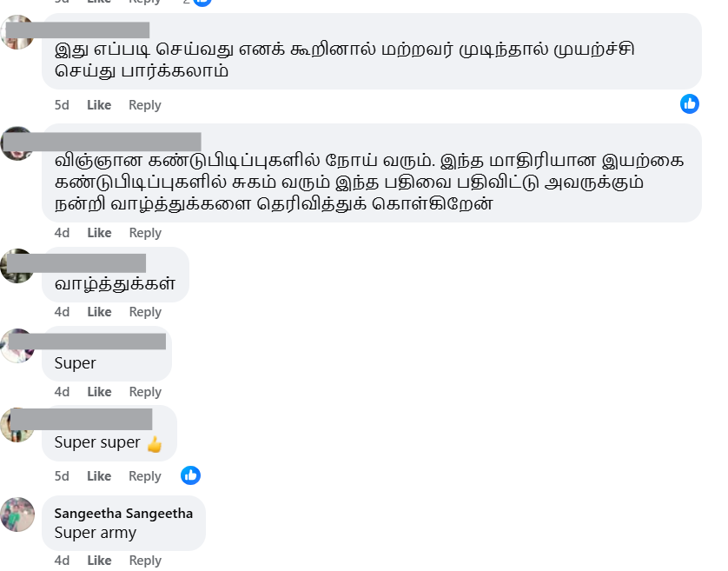This screenshot has width=728, height=571.
Task: Open the avatar beside the plain "Super" comment
Action: [x=17, y=346]
